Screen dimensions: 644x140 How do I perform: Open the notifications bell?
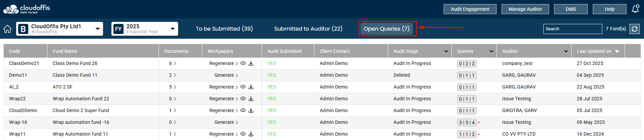[x=635, y=9]
